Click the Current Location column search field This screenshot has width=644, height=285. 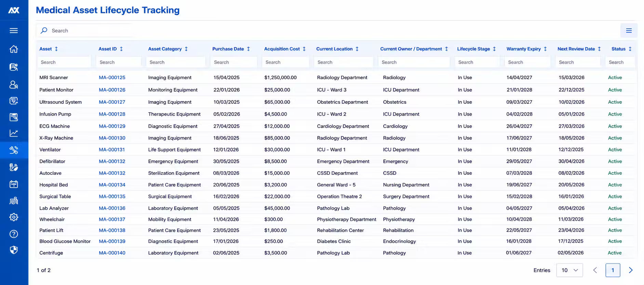click(x=344, y=62)
